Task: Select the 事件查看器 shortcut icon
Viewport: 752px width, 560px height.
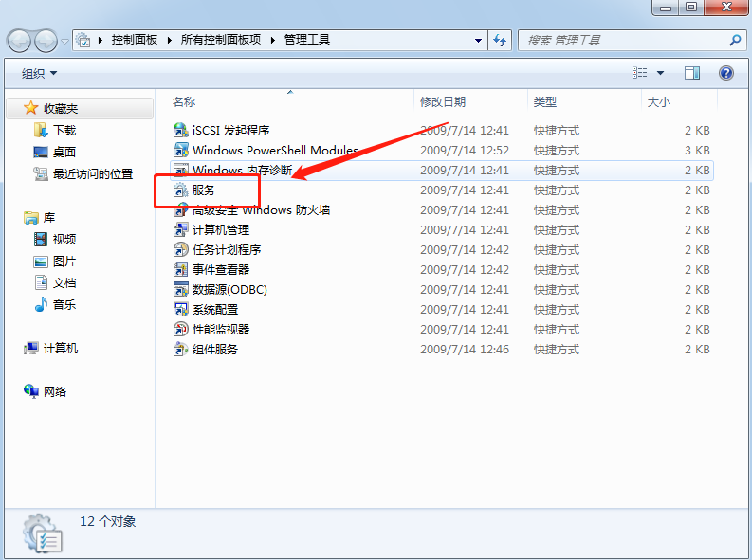Action: (180, 270)
